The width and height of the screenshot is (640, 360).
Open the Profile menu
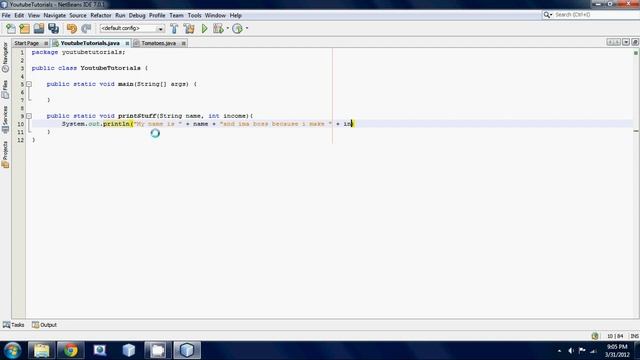157,15
